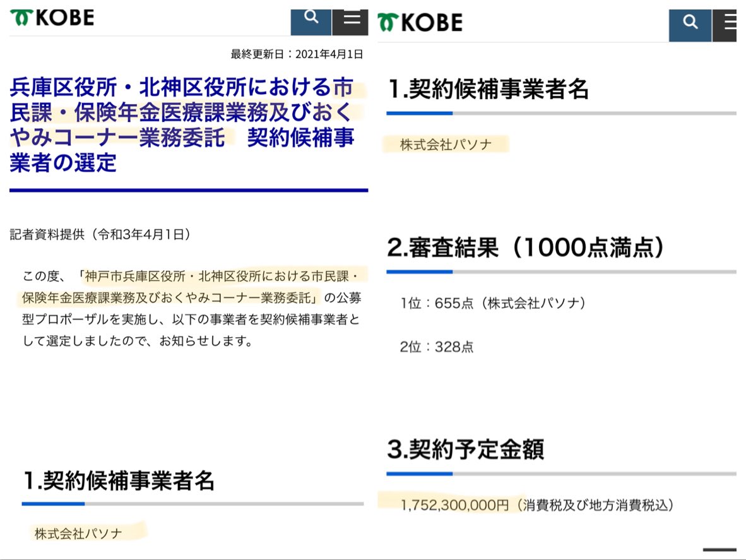The height and width of the screenshot is (560, 746).
Task: Select the amount 1,752,300,000円
Action: [x=454, y=505]
